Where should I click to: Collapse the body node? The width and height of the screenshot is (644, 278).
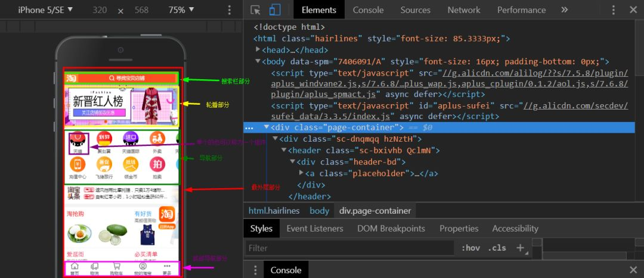[x=258, y=61]
